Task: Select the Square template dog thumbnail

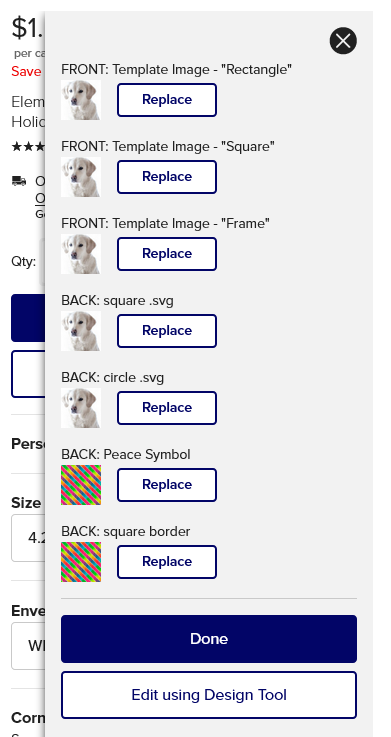Action: tap(81, 177)
